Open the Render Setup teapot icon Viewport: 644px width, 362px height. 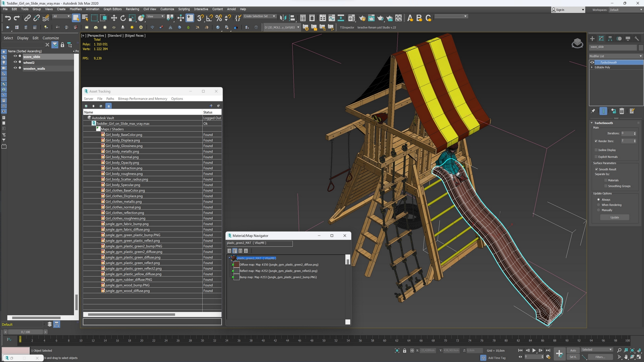click(362, 18)
